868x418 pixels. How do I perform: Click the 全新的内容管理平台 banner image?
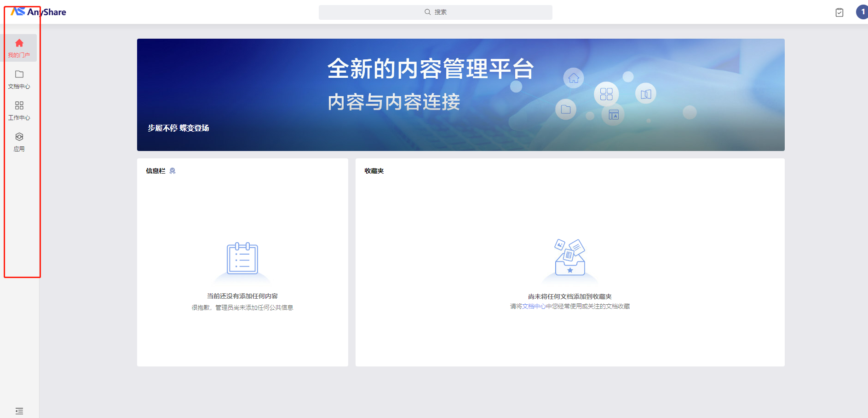tap(460, 94)
